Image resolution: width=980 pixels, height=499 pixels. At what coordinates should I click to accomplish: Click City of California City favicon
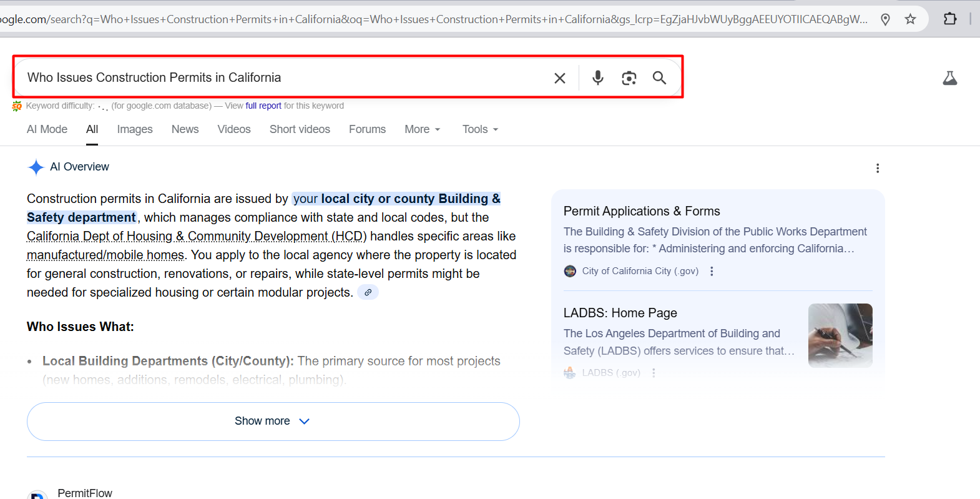tap(570, 271)
